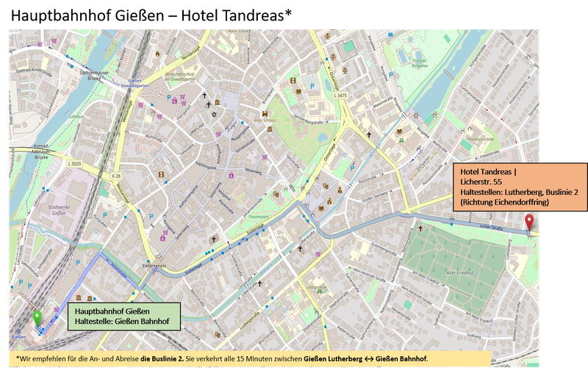Image resolution: width=588 pixels, height=368 pixels.
Task: Click the pink bag icon north of Elefantenklo
Action: (x=162, y=238)
